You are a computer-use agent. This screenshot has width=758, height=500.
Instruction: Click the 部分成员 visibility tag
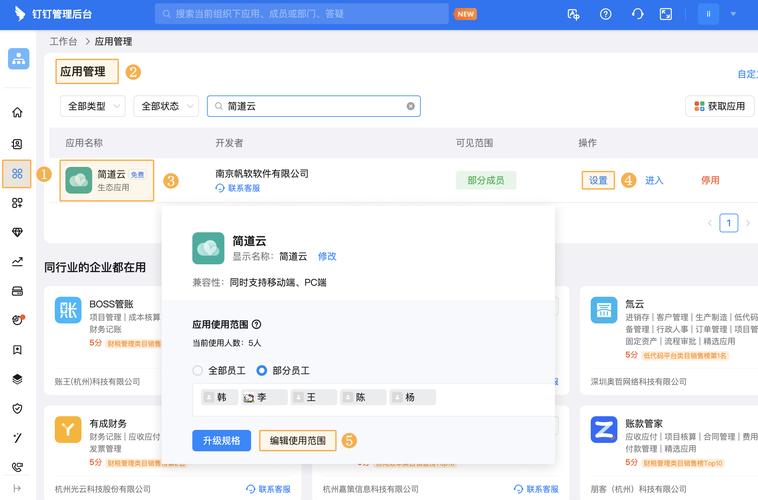(486, 180)
